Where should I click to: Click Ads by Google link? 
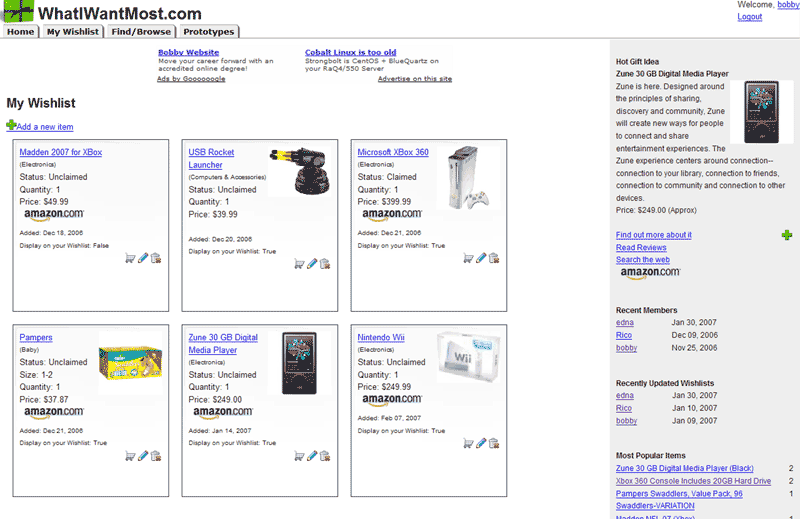coord(191,79)
